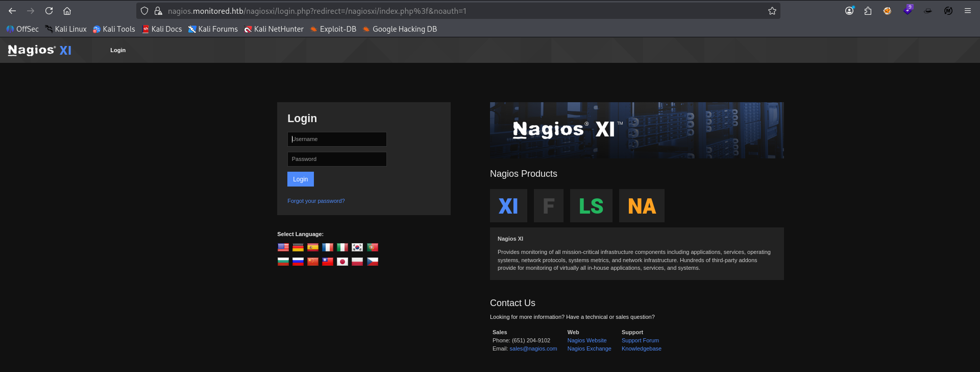The width and height of the screenshot is (980, 372).
Task: Choose the South Korean flag language
Action: click(357, 247)
